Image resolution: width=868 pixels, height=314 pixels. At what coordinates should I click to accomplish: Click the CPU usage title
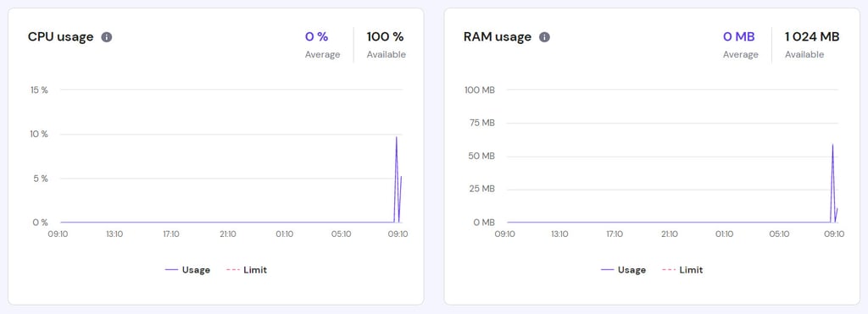[x=61, y=37]
